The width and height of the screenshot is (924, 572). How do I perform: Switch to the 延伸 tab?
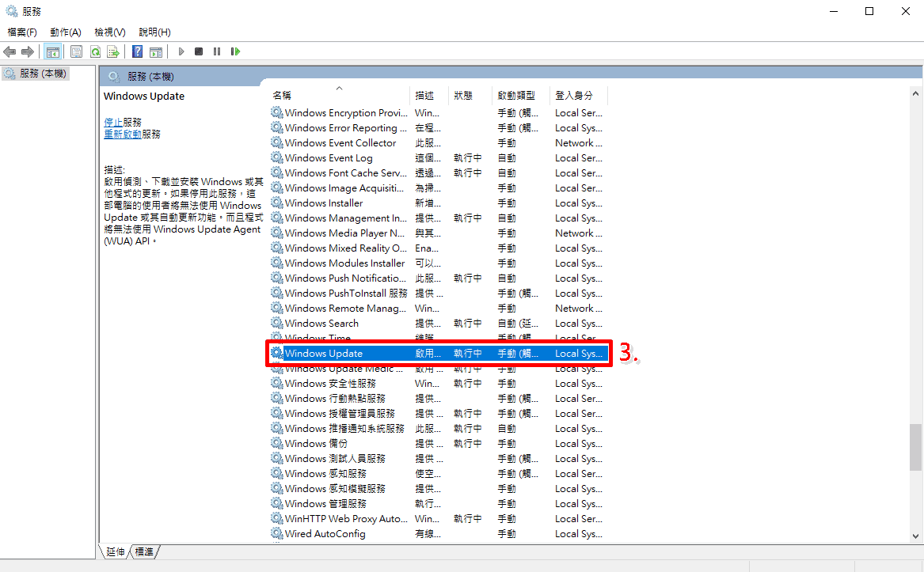[x=116, y=551]
